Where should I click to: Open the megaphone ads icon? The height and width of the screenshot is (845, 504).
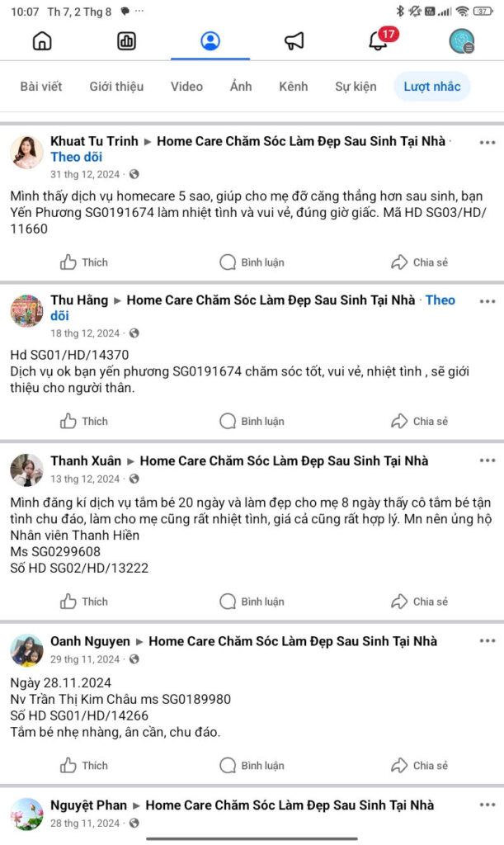[294, 41]
